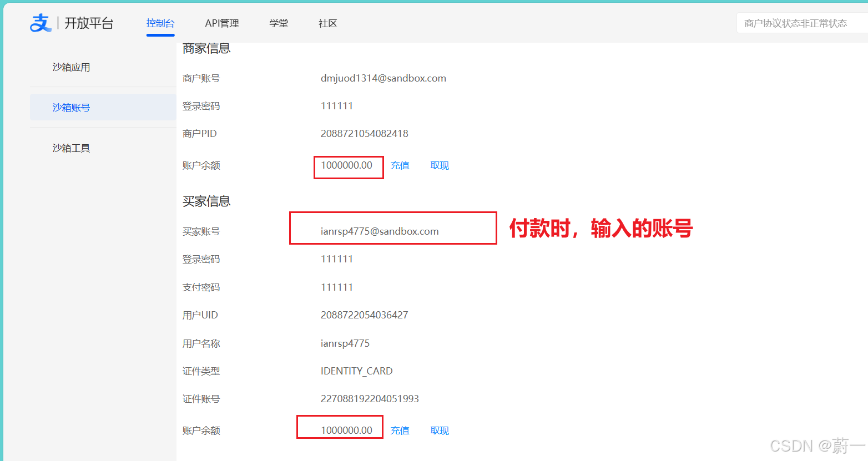This screenshot has height=461, width=868.
Task: Click 证件账号 label
Action: coord(201,399)
